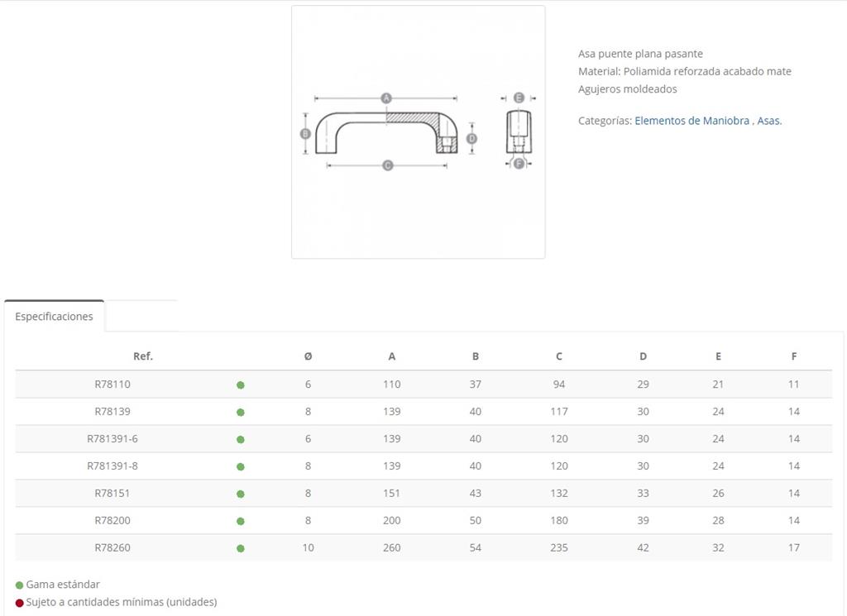
Task: Select reference R78260 in the table
Action: point(112,547)
